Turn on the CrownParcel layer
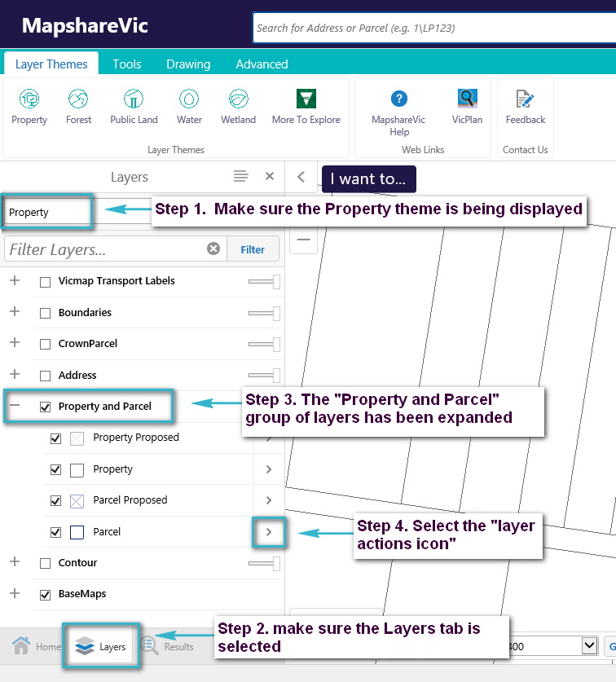 [x=46, y=345]
